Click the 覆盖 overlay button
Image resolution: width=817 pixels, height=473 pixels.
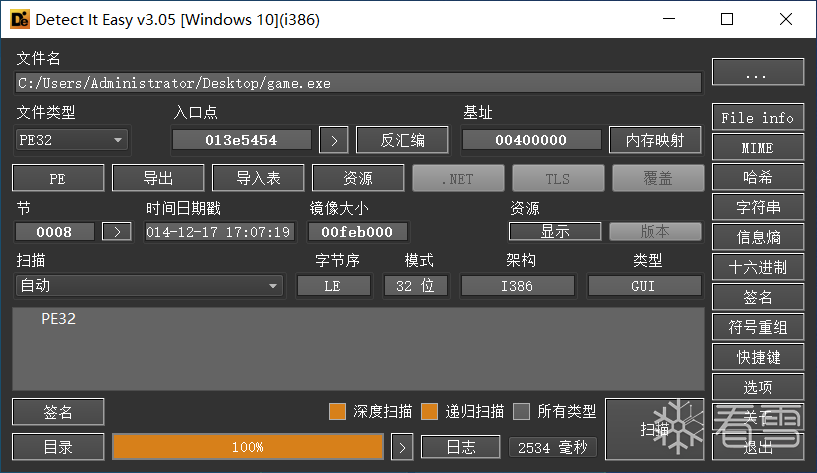658,178
